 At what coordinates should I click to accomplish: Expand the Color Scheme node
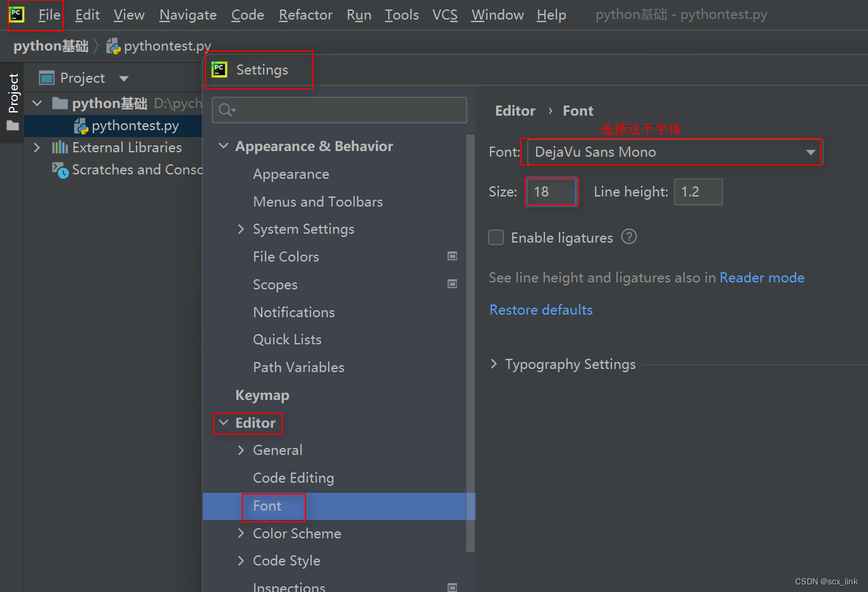241,533
